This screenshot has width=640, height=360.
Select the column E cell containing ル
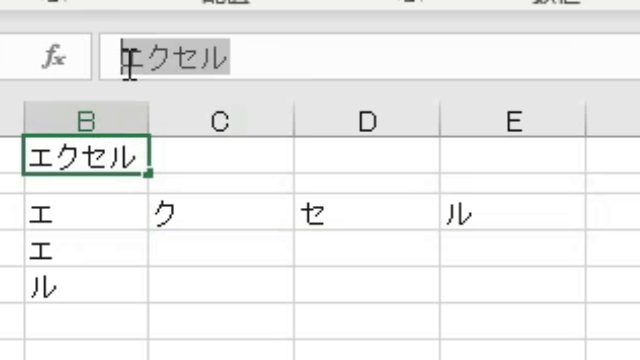513,212
